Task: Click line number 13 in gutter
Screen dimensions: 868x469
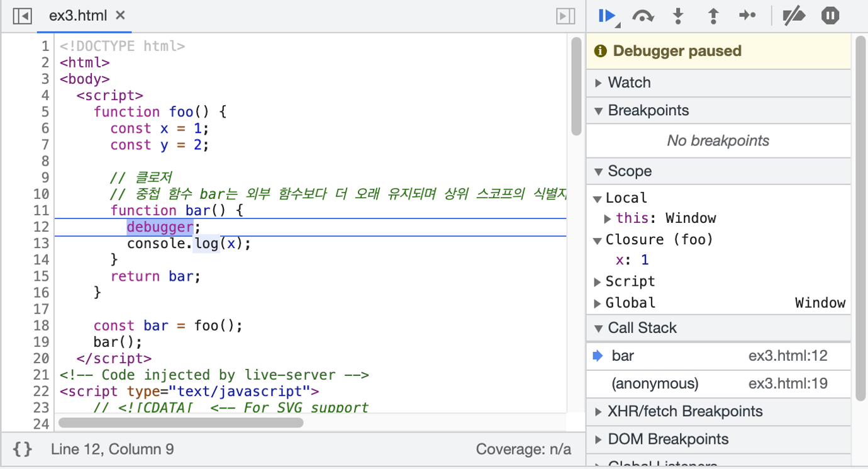Action: [41, 243]
